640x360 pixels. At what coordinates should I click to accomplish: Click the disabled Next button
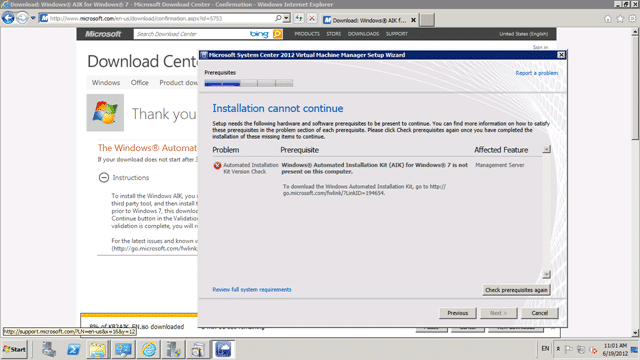(498, 313)
